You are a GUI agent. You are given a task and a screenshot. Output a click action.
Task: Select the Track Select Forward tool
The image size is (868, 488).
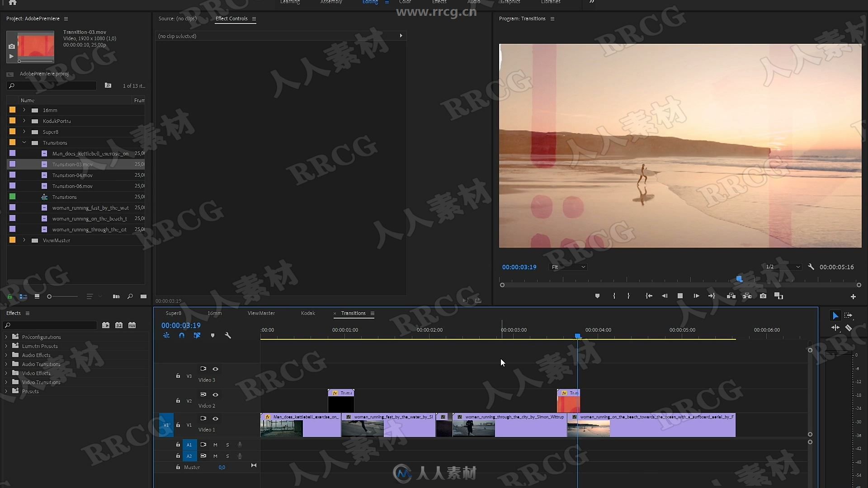(848, 315)
